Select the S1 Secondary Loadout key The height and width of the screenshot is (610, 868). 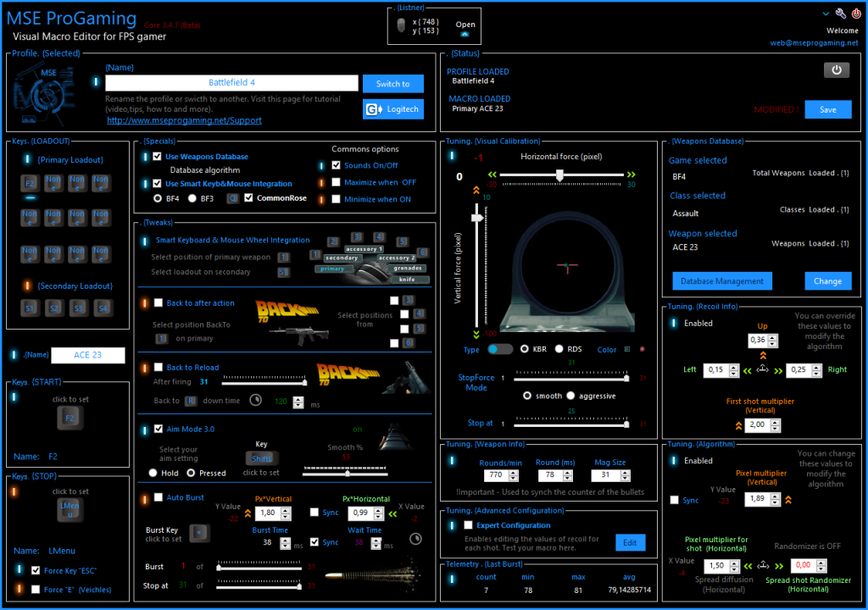(30, 308)
